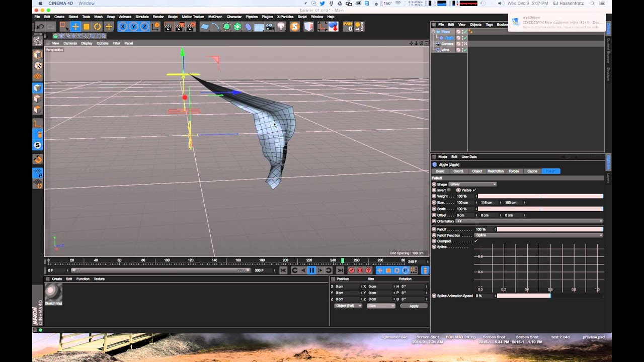
Task: Open the deformer objects icon
Action: pyautogui.click(x=249, y=27)
